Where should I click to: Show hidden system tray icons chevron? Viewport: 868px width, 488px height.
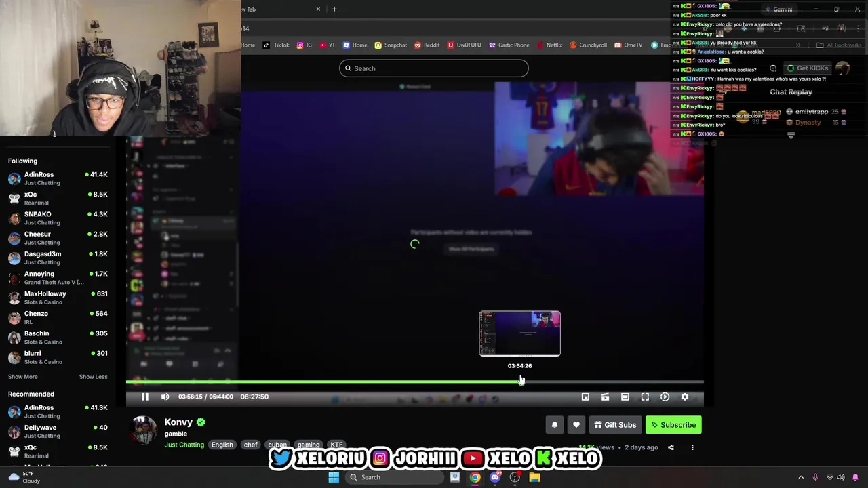tap(801, 477)
